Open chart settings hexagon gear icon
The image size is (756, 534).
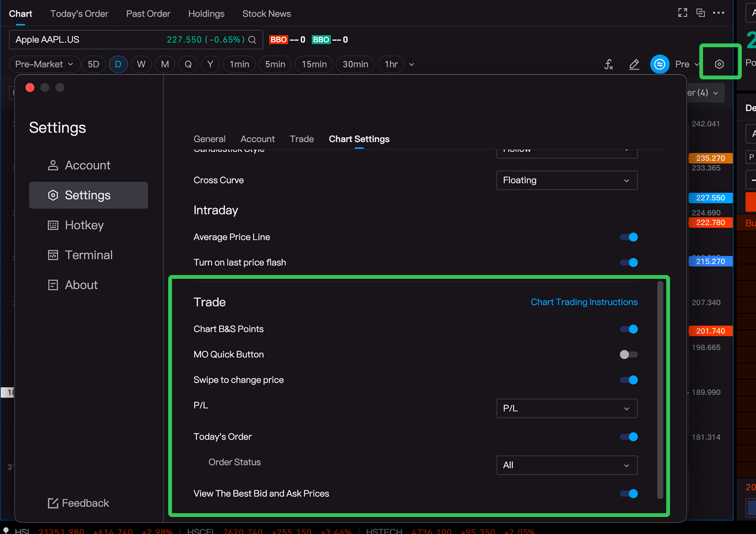[x=719, y=64]
